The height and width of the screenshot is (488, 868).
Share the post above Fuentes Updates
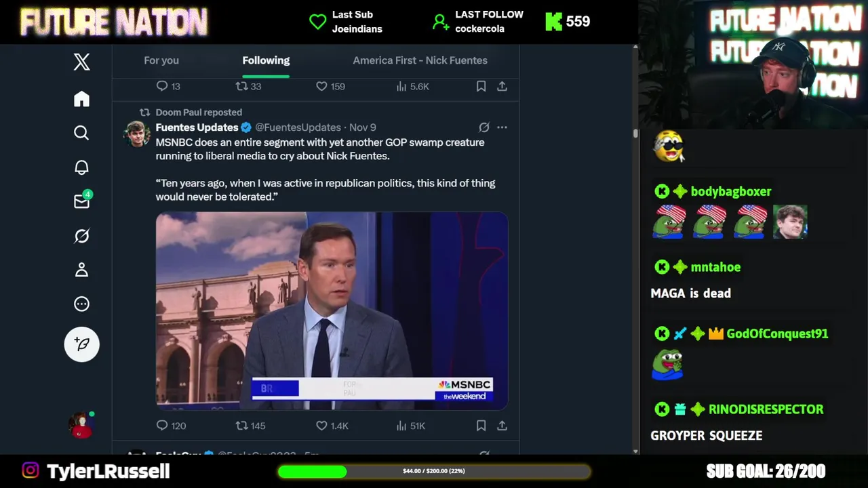[502, 86]
